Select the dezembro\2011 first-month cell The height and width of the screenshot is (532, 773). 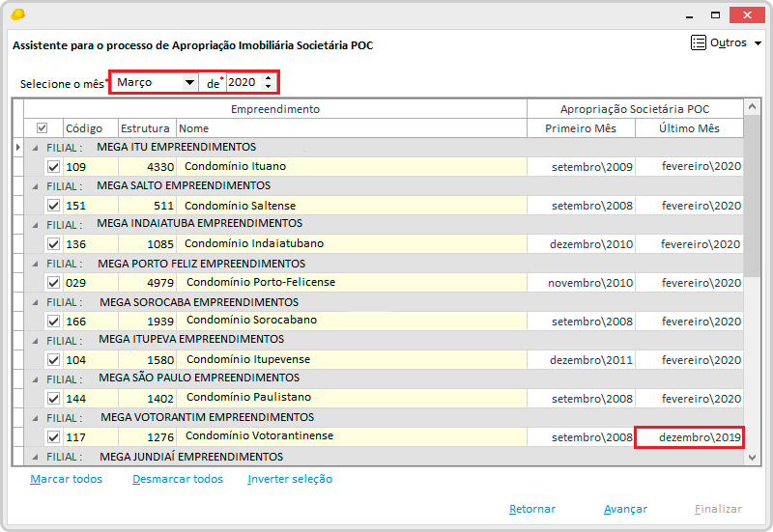[581, 359]
